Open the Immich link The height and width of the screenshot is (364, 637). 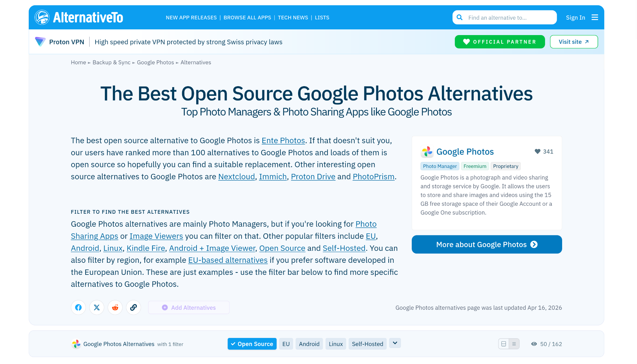click(x=273, y=177)
